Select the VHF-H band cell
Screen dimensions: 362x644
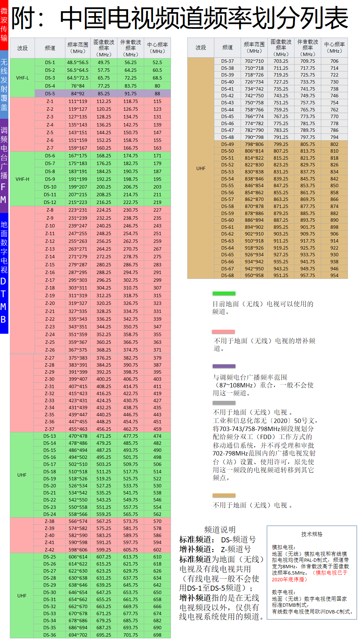tap(22, 179)
